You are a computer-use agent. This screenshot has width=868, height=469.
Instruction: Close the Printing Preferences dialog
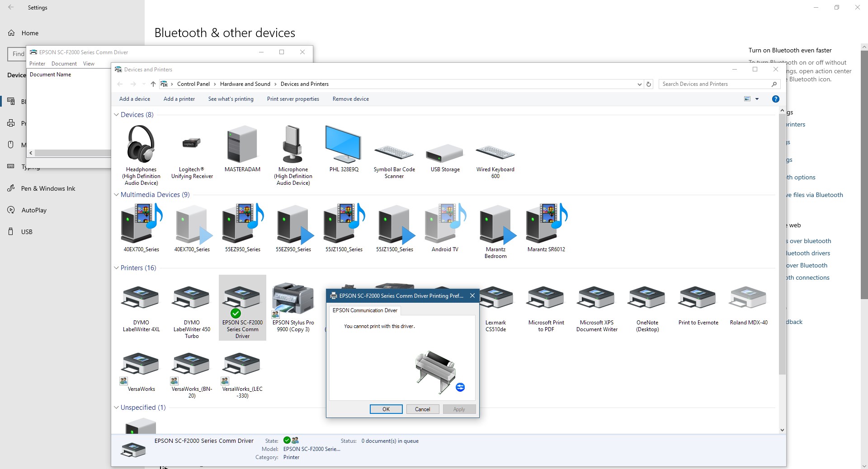point(472,296)
